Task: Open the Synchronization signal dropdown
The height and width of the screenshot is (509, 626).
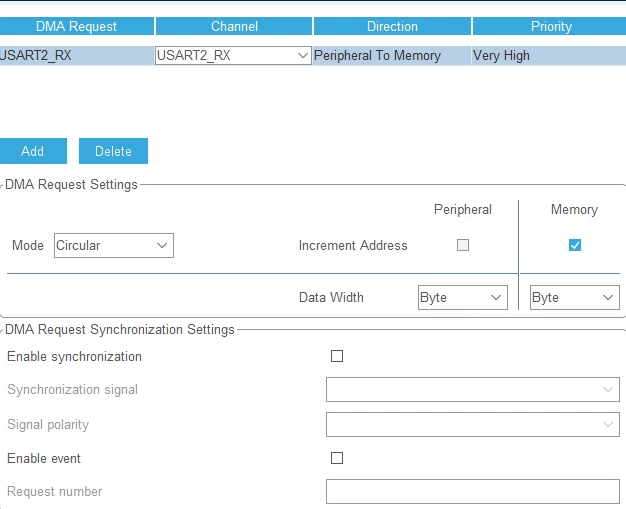Action: [x=473, y=389]
